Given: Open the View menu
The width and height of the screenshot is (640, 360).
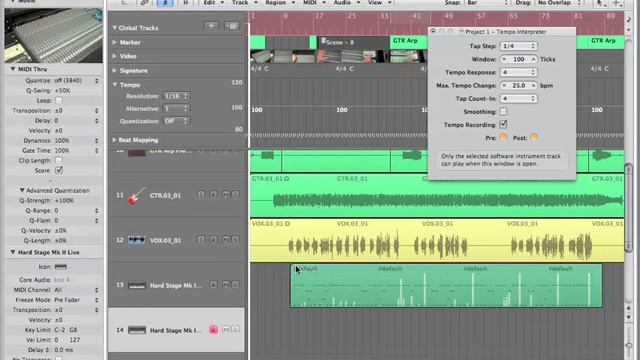Looking at the screenshot, I should [x=379, y=2].
